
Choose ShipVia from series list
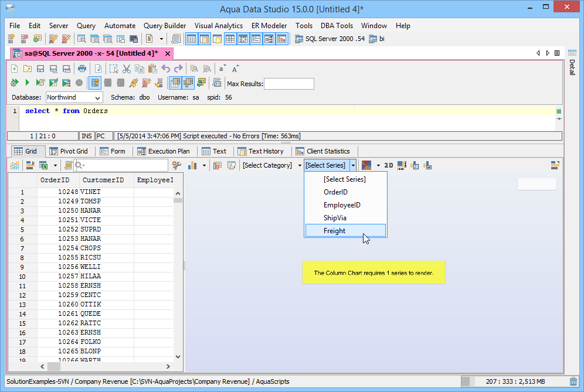click(x=345, y=218)
